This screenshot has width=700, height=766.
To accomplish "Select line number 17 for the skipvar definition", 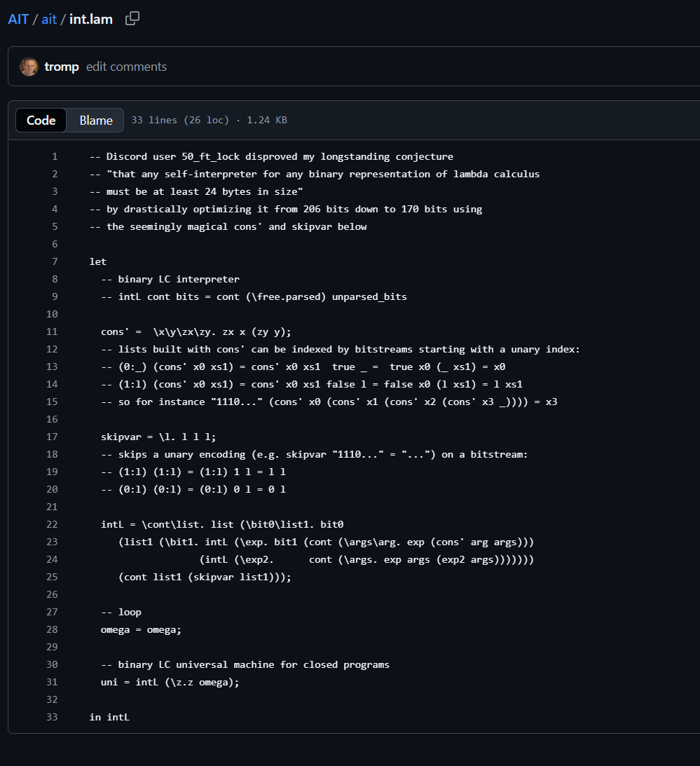I will [52, 437].
